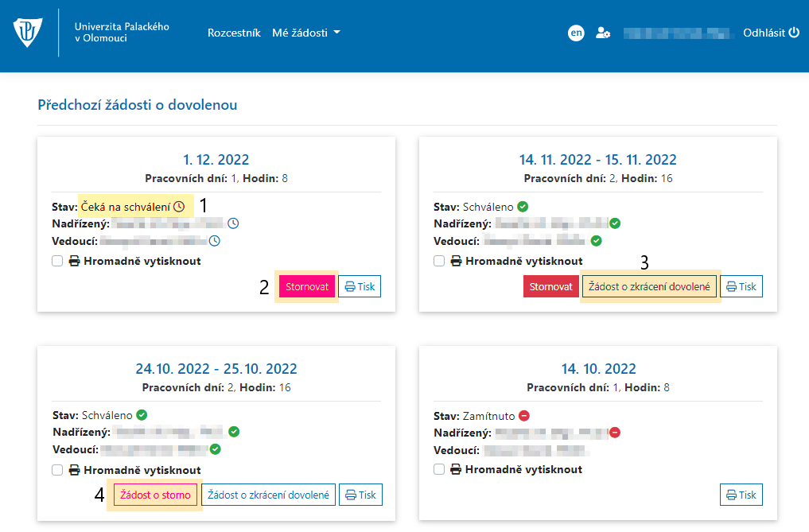
Task: Click printer icon beside Hromadně vytisknout for 24.10. 2022
Action: tap(74, 470)
